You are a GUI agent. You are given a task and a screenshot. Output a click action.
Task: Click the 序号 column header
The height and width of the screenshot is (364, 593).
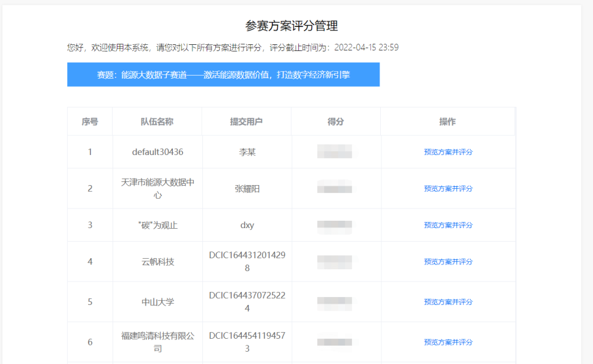[x=90, y=122]
